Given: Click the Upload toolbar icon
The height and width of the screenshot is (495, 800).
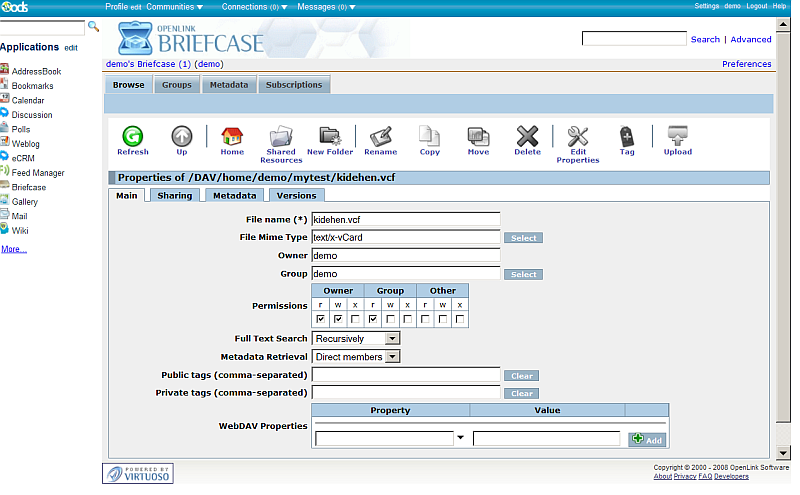Looking at the screenshot, I should [x=677, y=137].
